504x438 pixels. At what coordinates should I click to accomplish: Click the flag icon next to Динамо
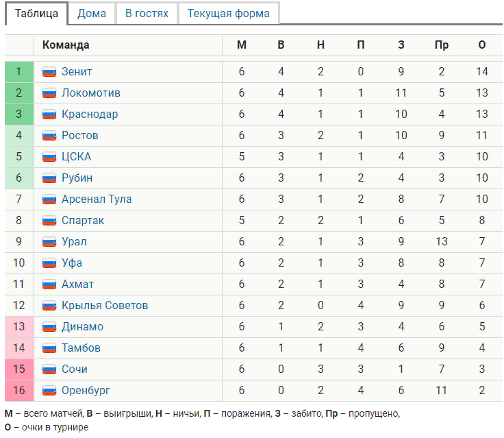[49, 327]
